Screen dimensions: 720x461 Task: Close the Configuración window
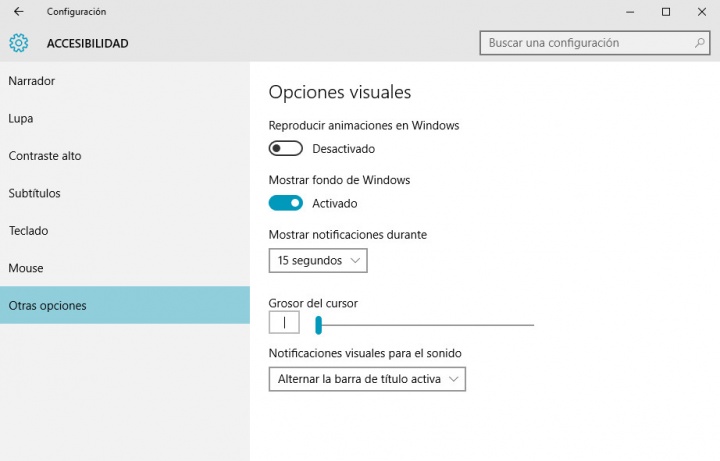[x=702, y=12]
